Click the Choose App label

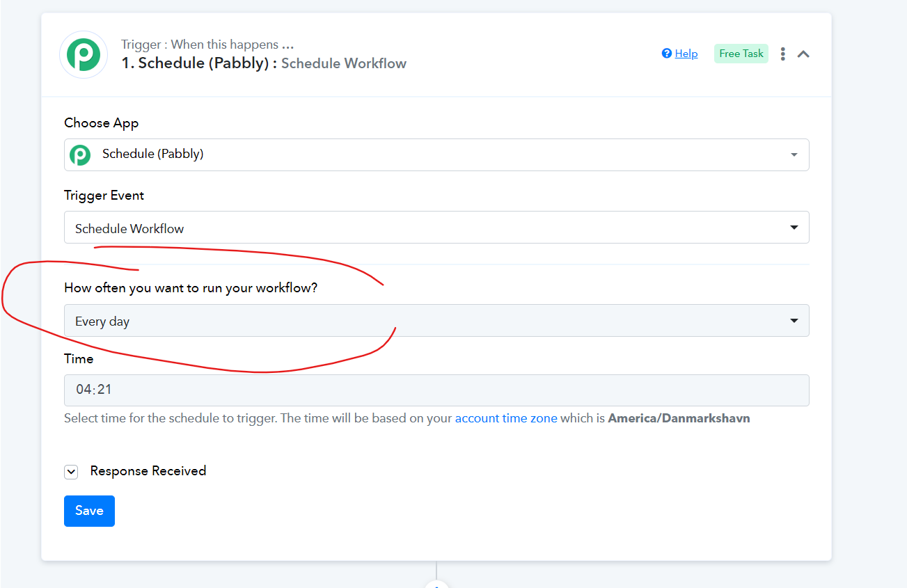pos(102,123)
